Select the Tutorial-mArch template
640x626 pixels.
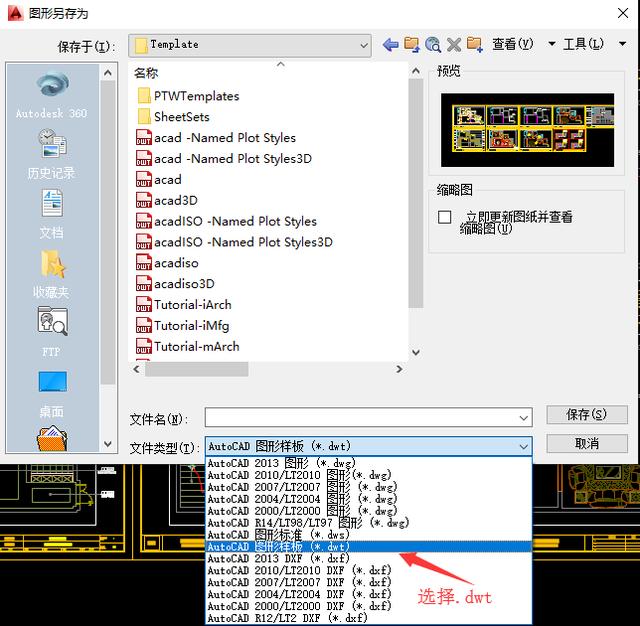(x=188, y=346)
